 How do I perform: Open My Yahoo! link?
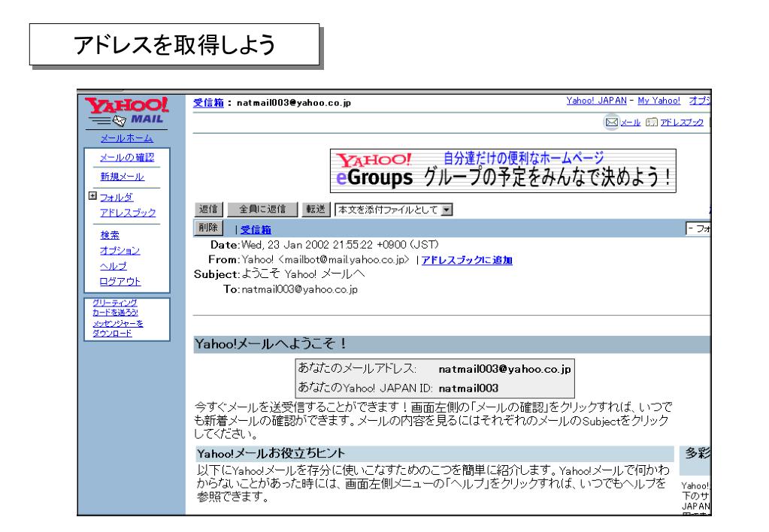tap(658, 101)
